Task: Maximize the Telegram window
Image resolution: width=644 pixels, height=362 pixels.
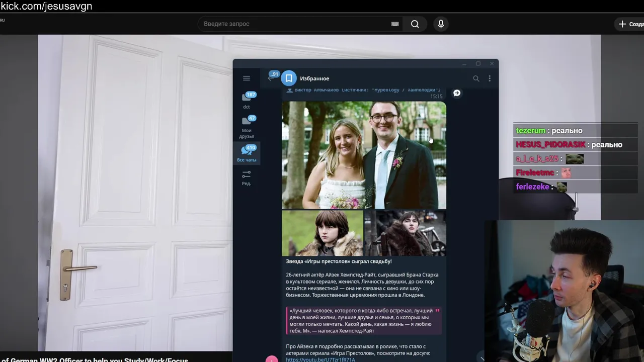Action: coord(478,64)
